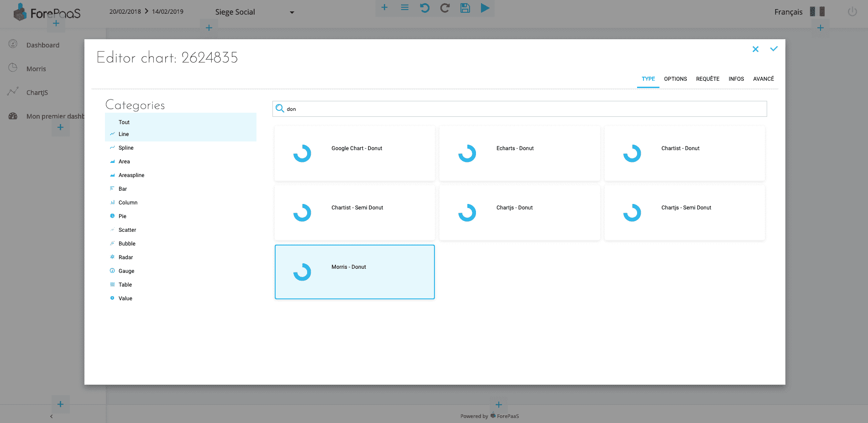Screen dimensions: 868x423
Task: Pick the Chartist - Donut card
Action: click(x=685, y=153)
